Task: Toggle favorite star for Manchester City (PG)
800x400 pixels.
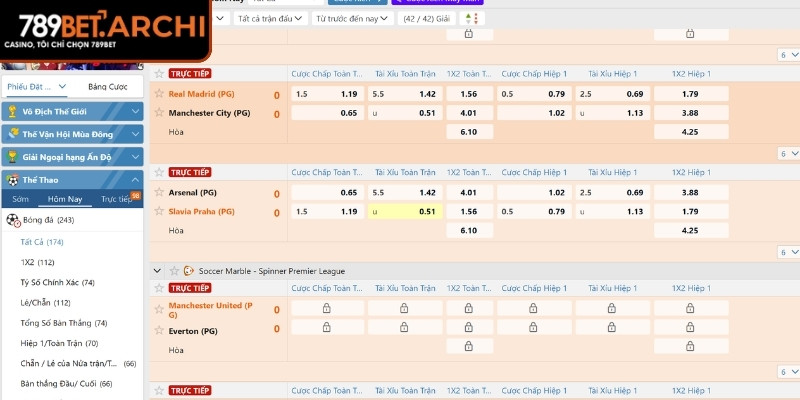Action: point(158,113)
